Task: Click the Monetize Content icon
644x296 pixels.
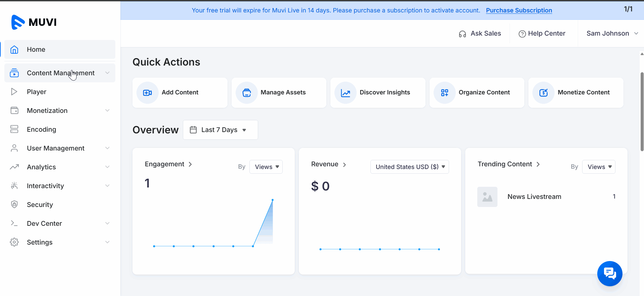Action: click(x=544, y=93)
